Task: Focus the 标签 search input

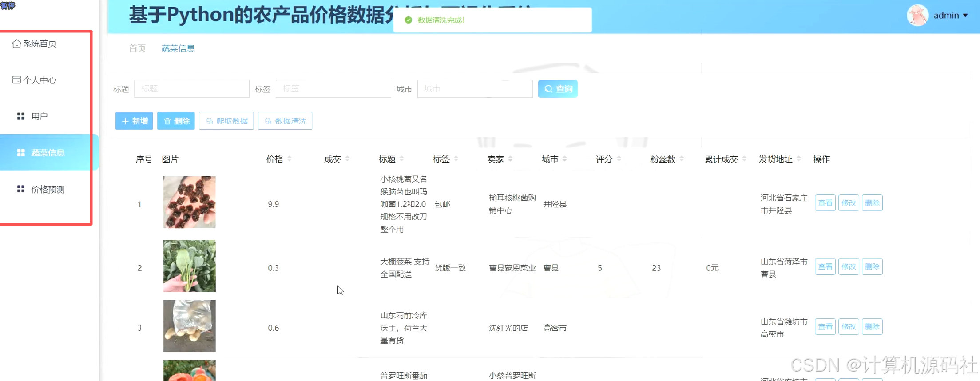Action: click(x=333, y=89)
